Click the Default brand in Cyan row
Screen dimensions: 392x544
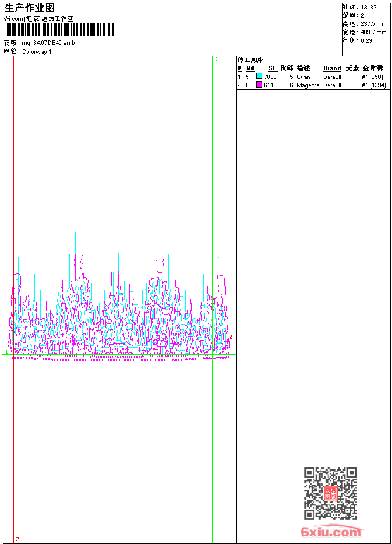[x=333, y=77]
